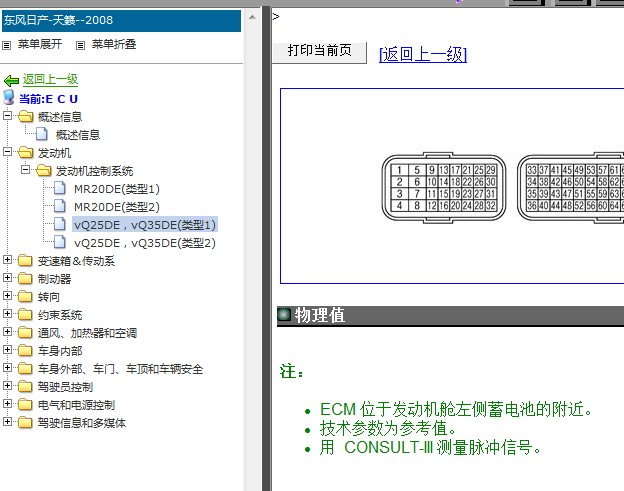This screenshot has width=624, height=491.
Task: Select the vQ25DE, vQ35DE(类型2) entry
Action: coord(145,243)
